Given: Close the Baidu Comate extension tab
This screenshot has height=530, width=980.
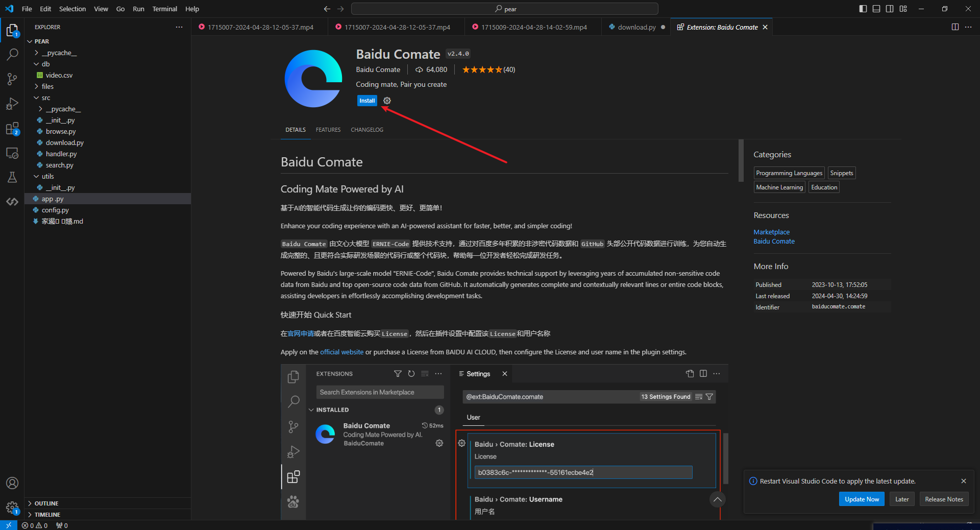Looking at the screenshot, I should click(x=765, y=27).
